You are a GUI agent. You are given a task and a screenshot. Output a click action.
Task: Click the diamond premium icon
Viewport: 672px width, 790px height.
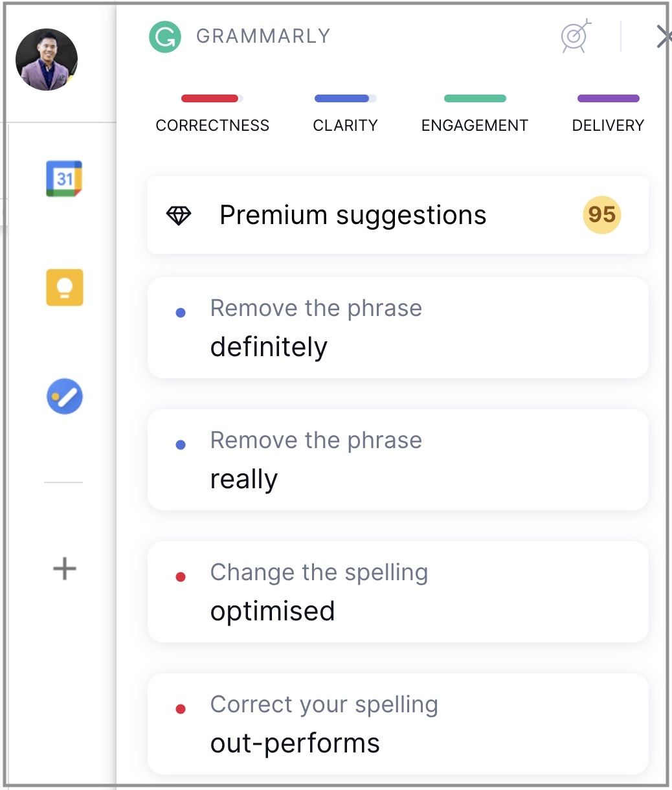(x=179, y=216)
